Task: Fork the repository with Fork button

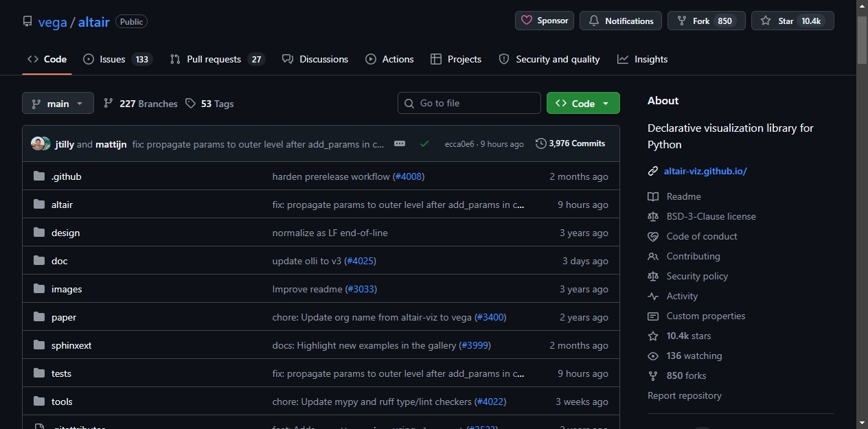Action: click(707, 21)
